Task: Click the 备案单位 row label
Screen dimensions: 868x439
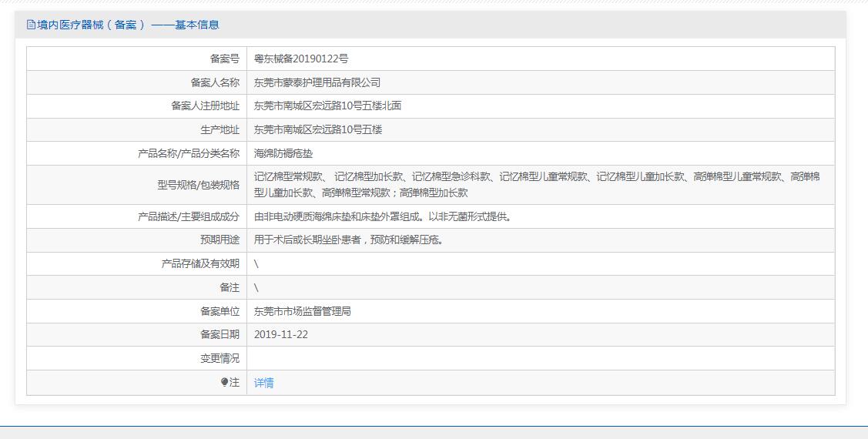Action: coord(220,311)
